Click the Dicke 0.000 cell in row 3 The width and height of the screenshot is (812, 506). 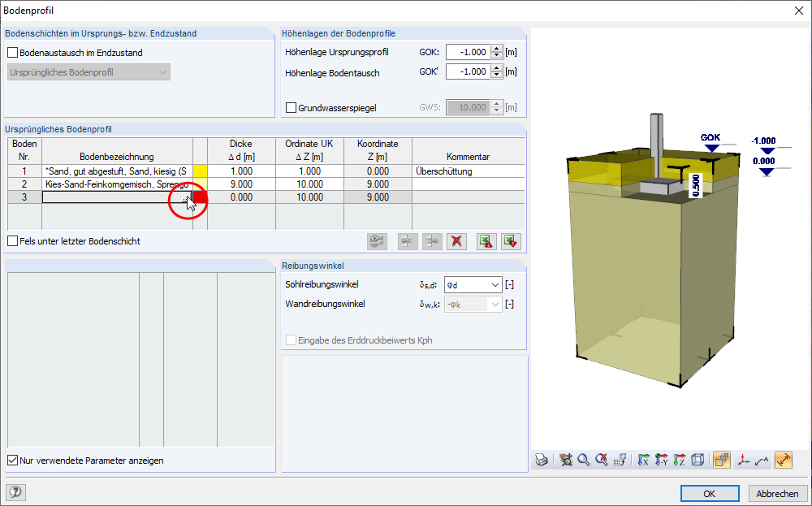(241, 197)
